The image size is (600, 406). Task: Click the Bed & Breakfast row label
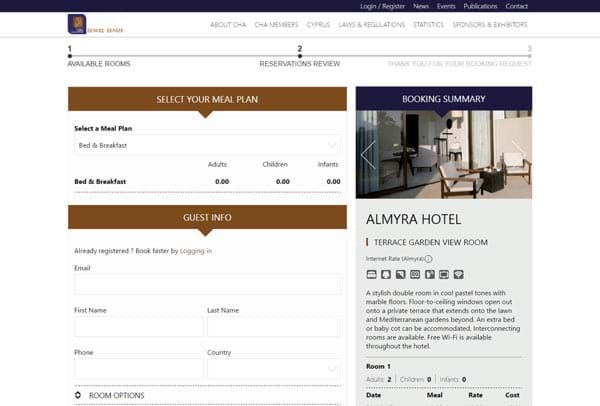tap(100, 182)
